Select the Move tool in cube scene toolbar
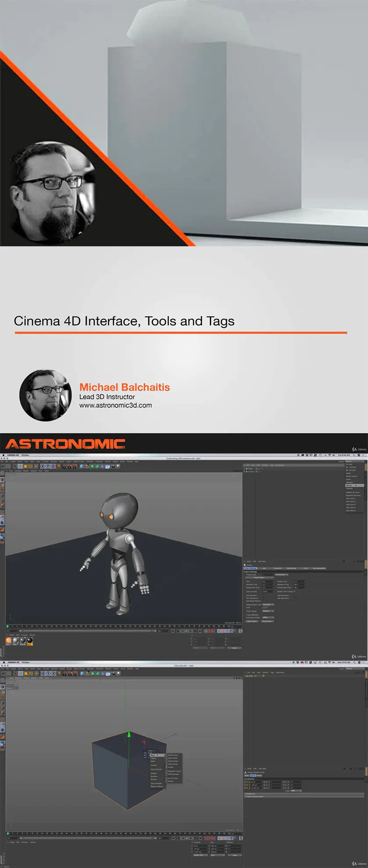The width and height of the screenshot is (368, 868). [20, 674]
